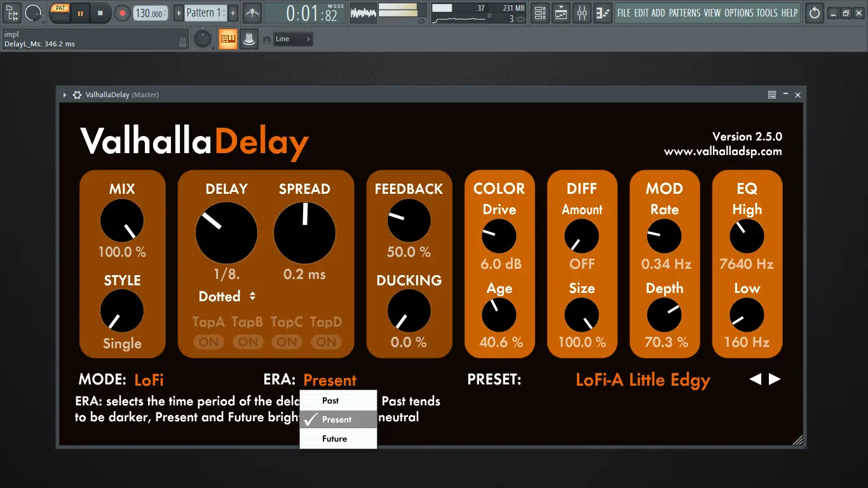This screenshot has width=868, height=488.
Task: Open the ADD menu
Action: pos(658,13)
